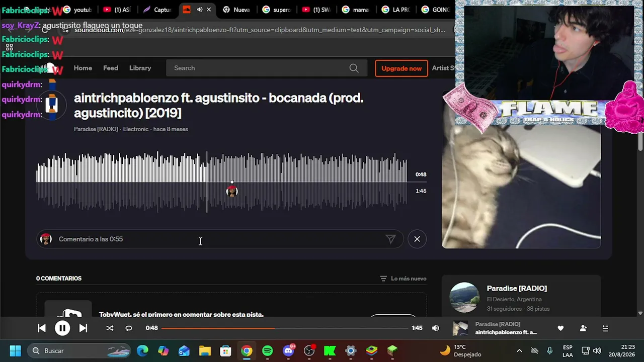Open the Library page

click(x=140, y=68)
